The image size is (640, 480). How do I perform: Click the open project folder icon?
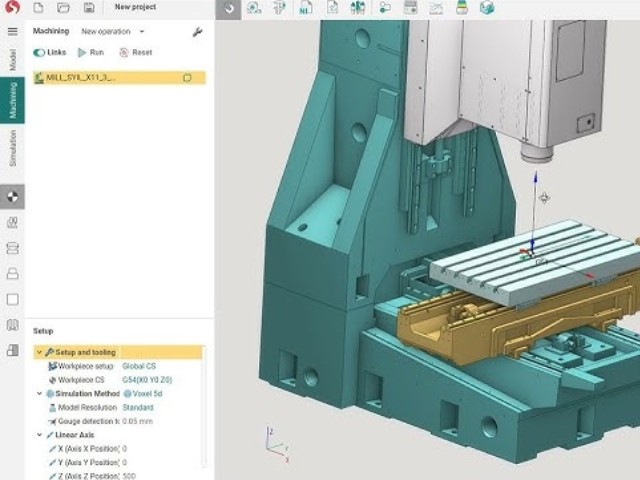[63, 7]
